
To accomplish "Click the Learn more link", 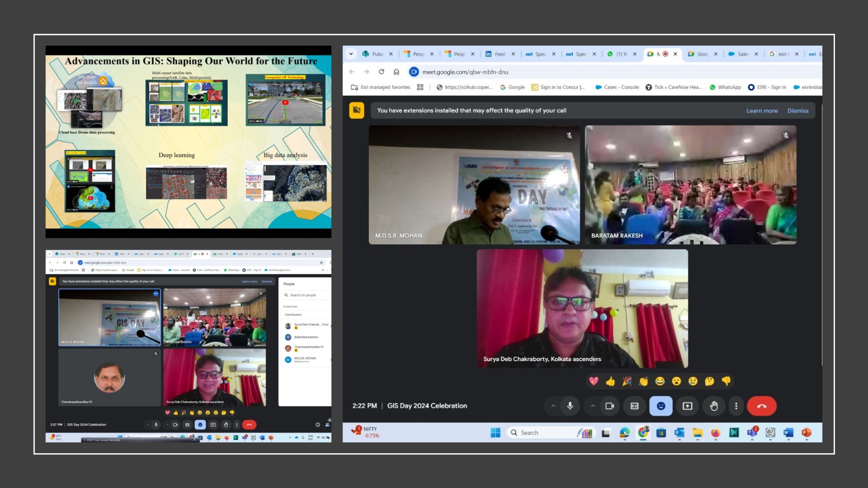I will pos(762,111).
